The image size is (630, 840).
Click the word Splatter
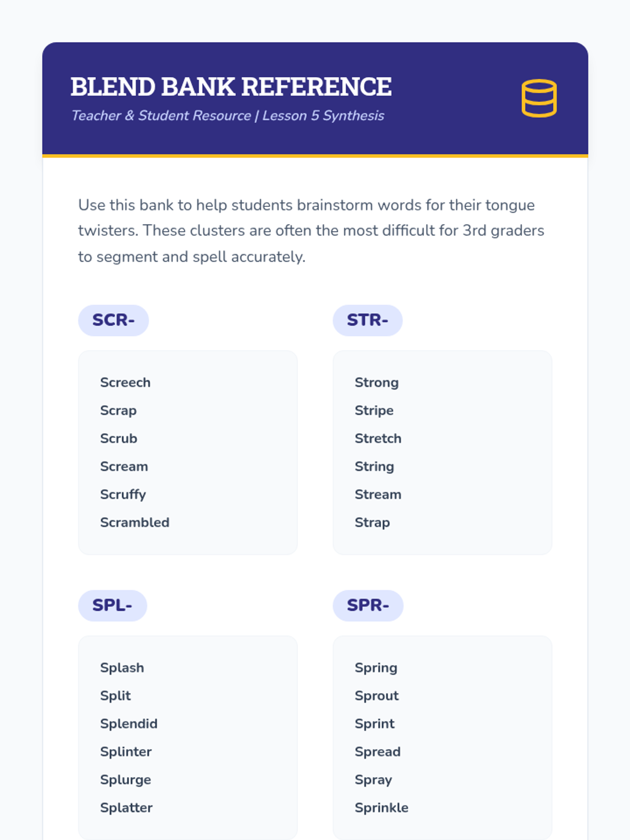126,807
